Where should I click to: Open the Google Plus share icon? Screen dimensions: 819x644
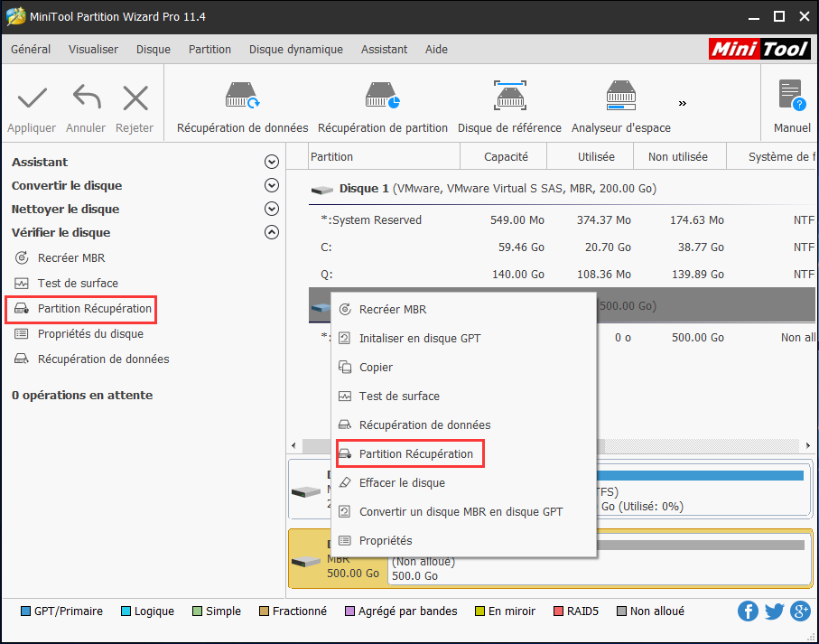click(800, 611)
